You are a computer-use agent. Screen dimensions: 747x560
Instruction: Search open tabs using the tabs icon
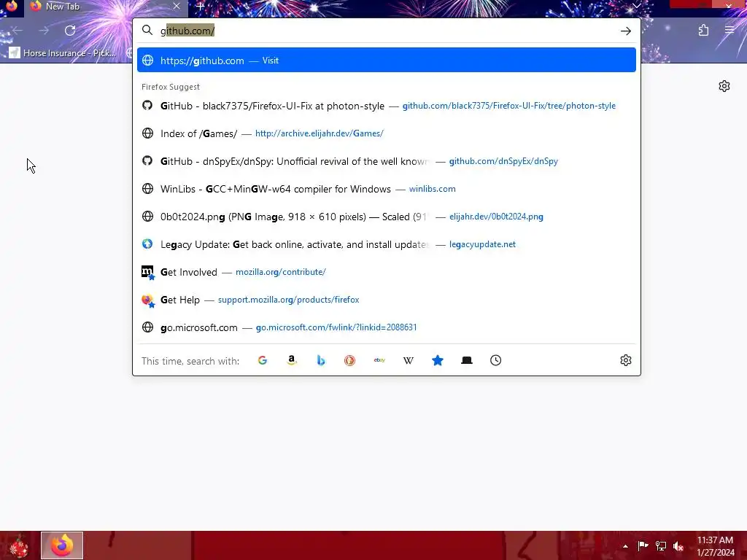pos(467,360)
